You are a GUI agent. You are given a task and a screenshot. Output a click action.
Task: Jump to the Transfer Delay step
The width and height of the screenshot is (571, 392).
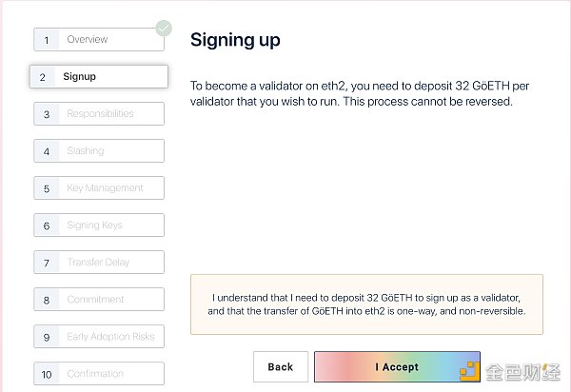(x=99, y=263)
